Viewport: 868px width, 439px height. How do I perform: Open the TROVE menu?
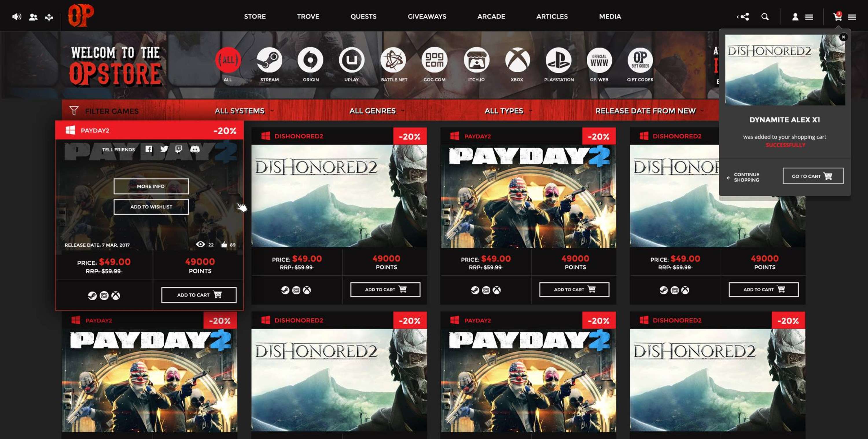click(308, 16)
